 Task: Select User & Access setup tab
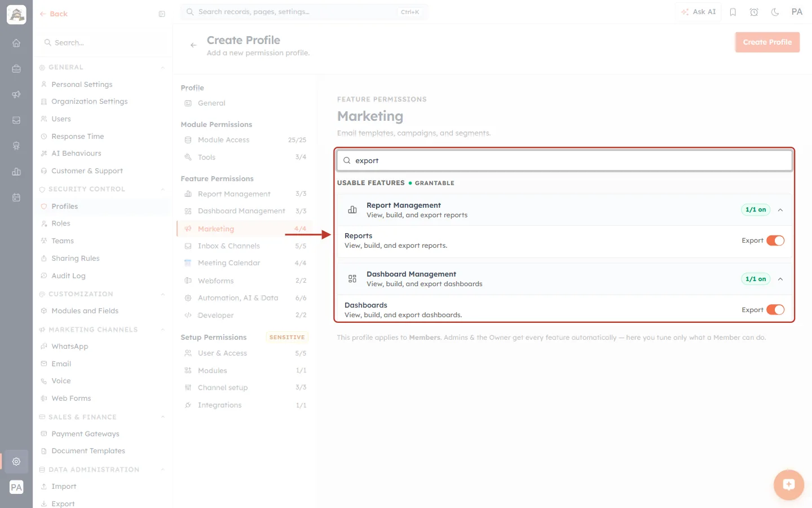(244, 353)
